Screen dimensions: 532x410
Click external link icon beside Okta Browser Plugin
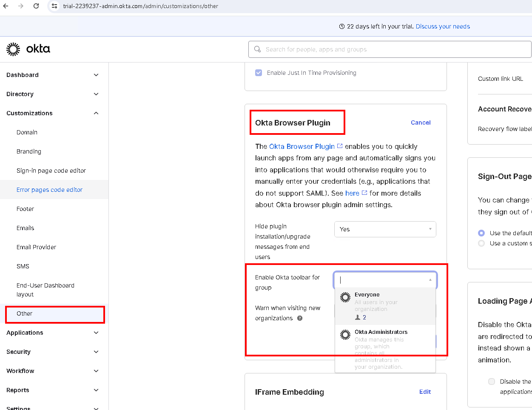click(x=340, y=146)
